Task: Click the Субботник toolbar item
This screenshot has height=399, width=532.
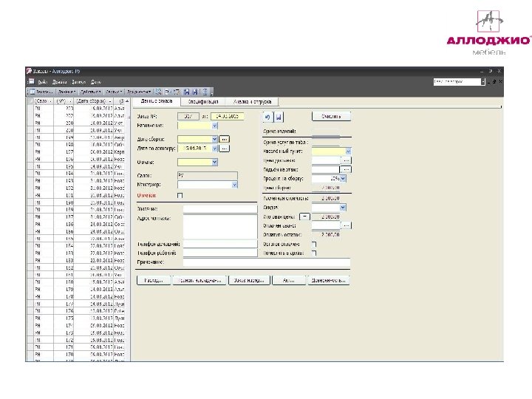Action: pyautogui.click(x=91, y=92)
